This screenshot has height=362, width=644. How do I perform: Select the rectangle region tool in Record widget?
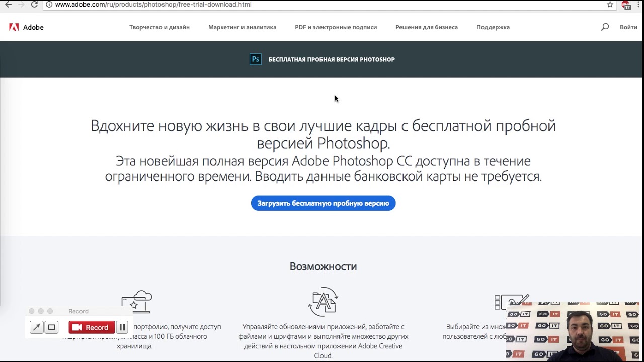[x=51, y=327]
